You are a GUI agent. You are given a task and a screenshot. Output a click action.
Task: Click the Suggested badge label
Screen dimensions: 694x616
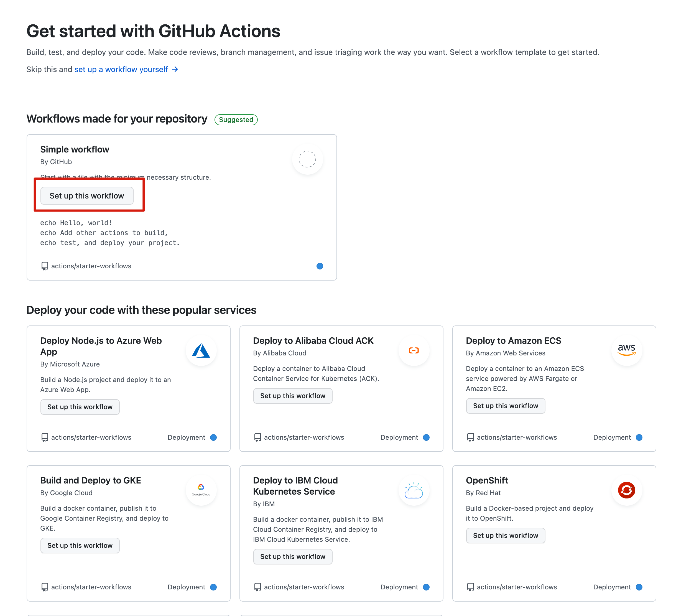236,119
